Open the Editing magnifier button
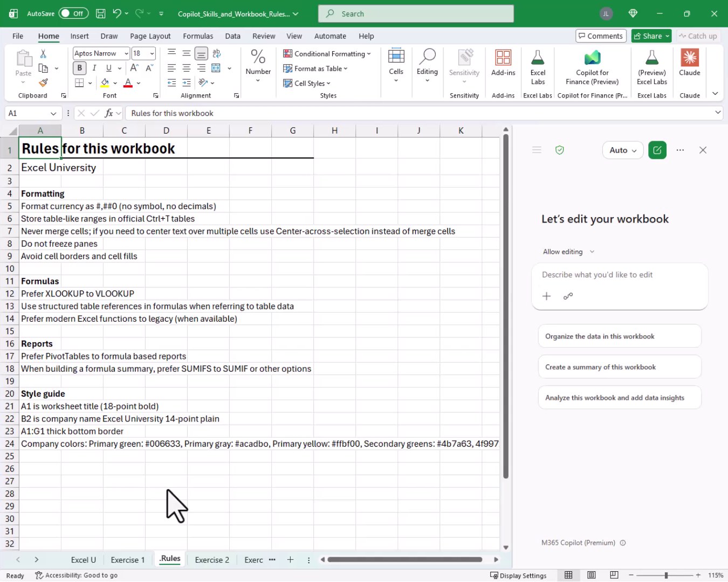728x582 pixels. (427, 65)
